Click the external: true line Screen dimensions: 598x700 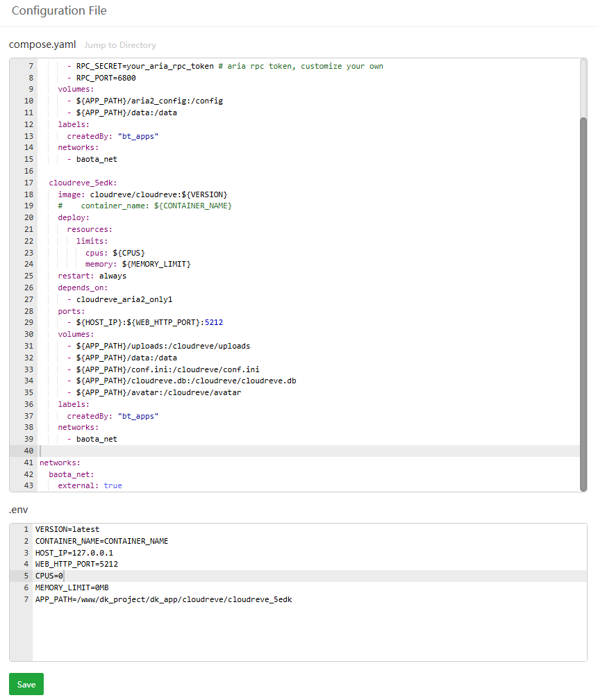pyautogui.click(x=90, y=485)
